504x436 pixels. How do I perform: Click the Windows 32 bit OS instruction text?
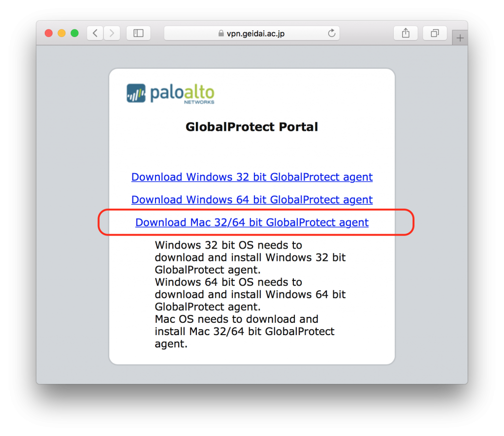click(x=250, y=257)
